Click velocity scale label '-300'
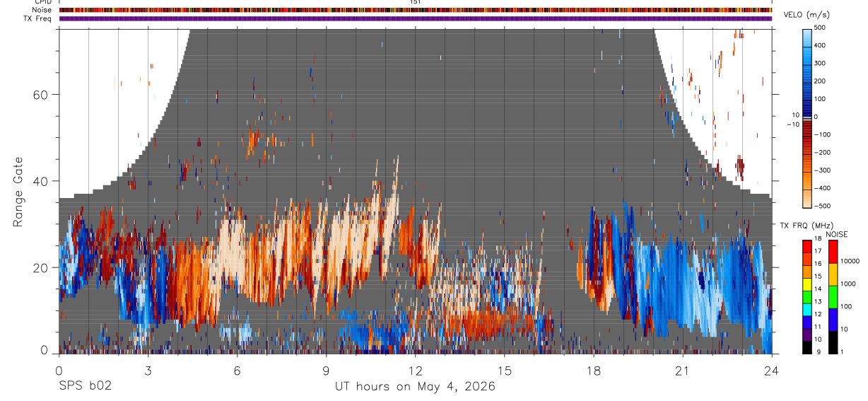 tap(821, 170)
